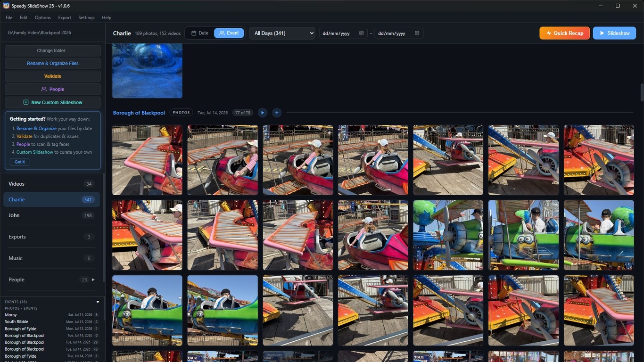
Task: Switch grouping to Date view
Action: coord(199,33)
